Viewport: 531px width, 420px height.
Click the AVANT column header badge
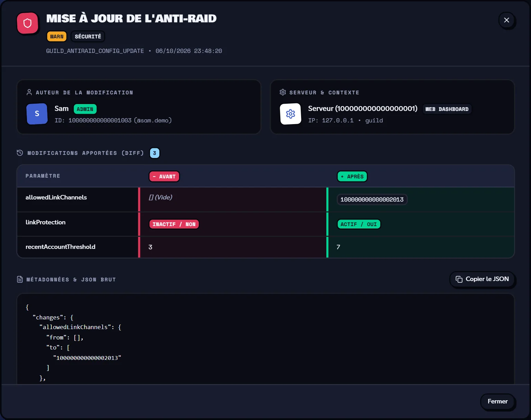[x=164, y=177]
